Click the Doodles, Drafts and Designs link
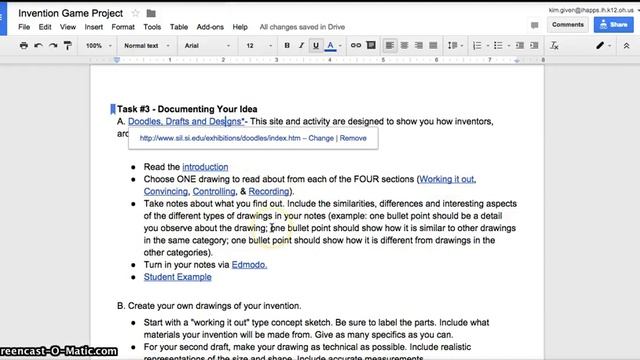The height and width of the screenshot is (360, 640). click(x=186, y=121)
